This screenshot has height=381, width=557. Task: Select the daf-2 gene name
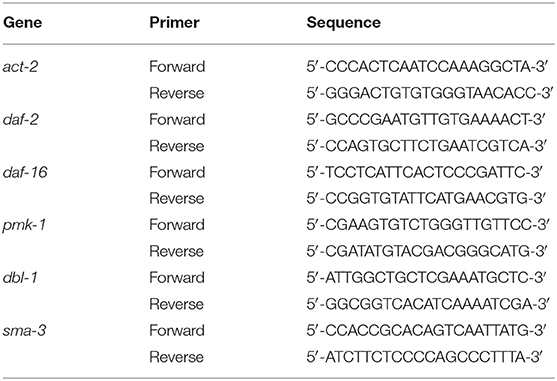coord(21,119)
